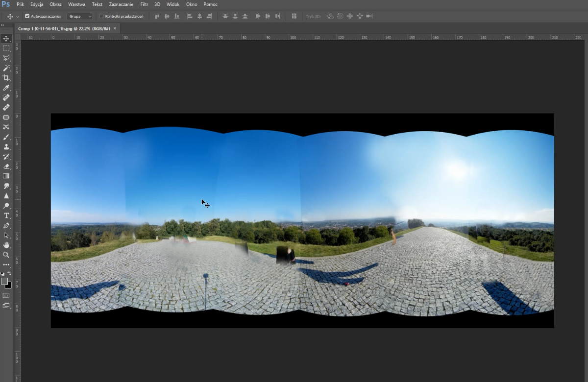Close the Comp 1 document tab
588x382 pixels.
click(x=115, y=28)
